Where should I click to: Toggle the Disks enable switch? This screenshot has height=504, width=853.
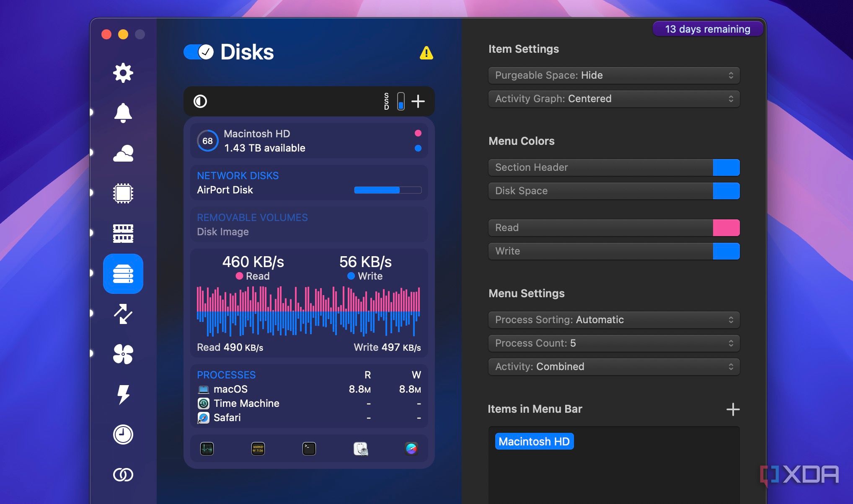[199, 52]
